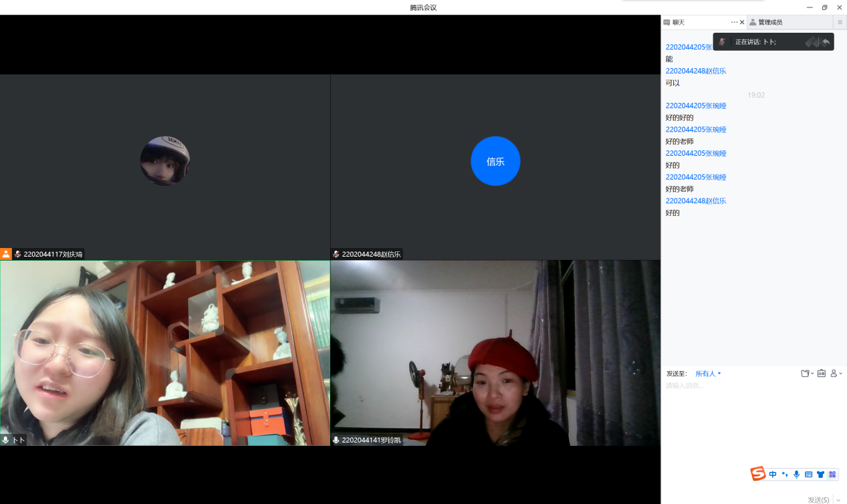The width and height of the screenshot is (847, 504).
Task: Select 罗铃凯's video tile
Action: tap(495, 353)
